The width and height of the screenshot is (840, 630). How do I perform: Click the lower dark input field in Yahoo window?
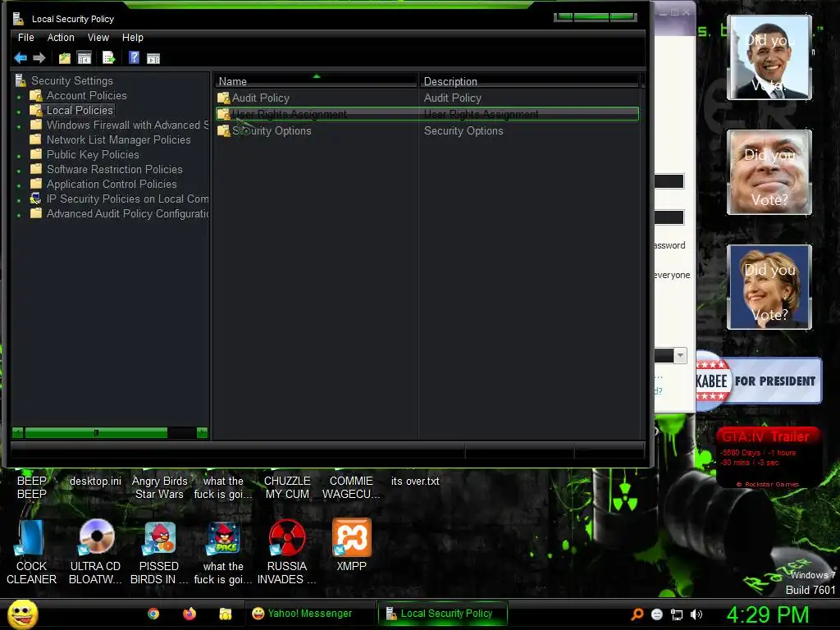click(669, 217)
